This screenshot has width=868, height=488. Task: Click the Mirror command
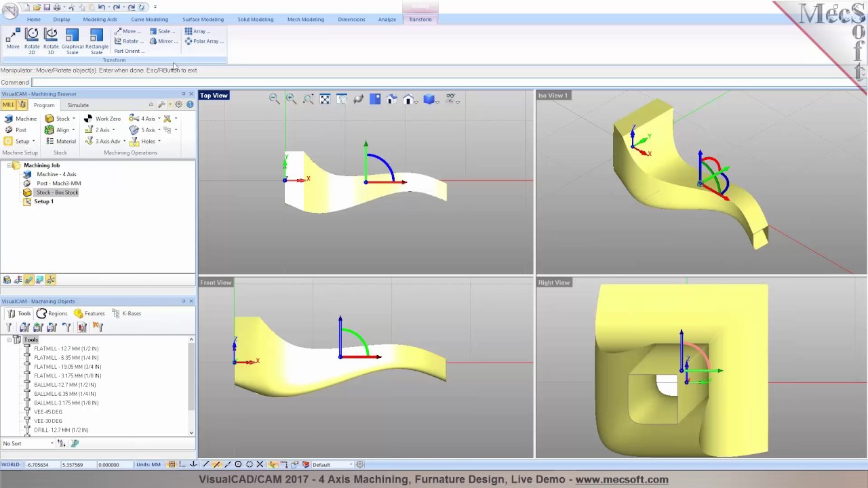tap(163, 41)
